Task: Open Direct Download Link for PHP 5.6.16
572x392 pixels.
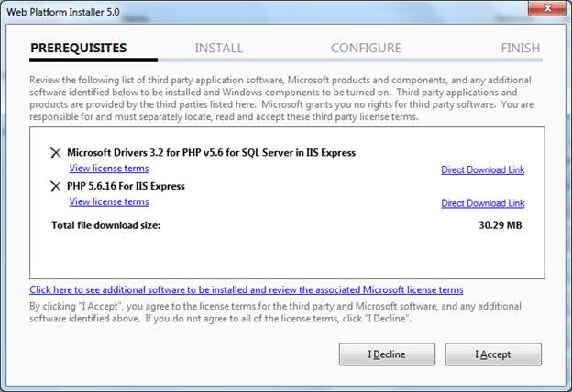Action: coord(482,203)
